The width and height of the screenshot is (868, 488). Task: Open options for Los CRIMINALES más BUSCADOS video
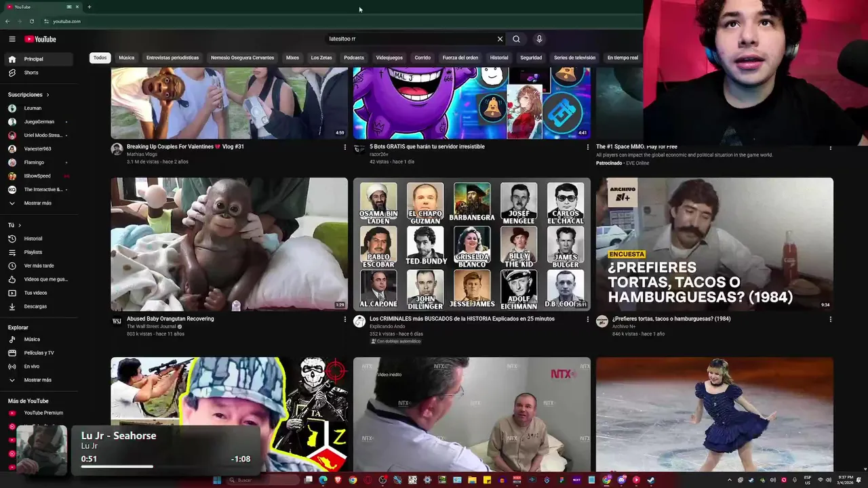[587, 319]
